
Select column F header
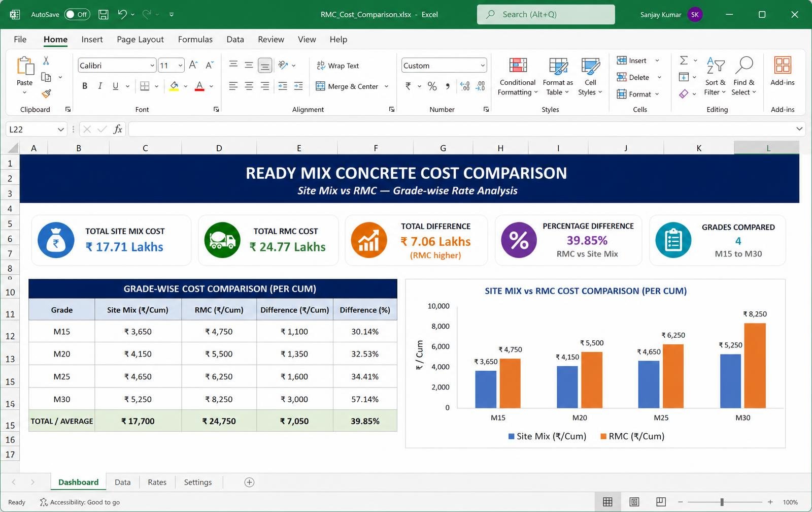[376, 148]
